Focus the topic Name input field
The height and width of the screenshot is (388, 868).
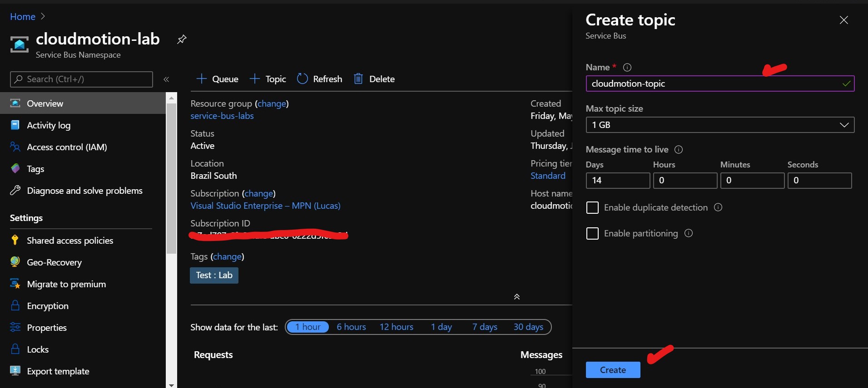(x=720, y=83)
